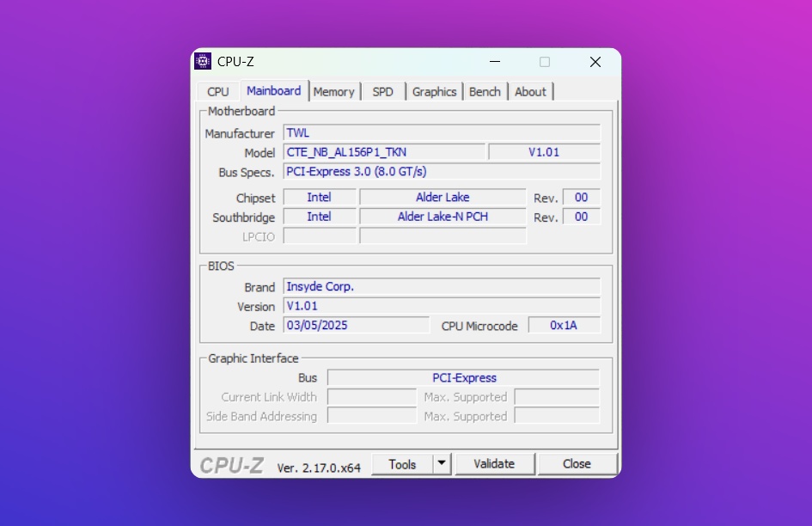This screenshot has height=526, width=812.
Task: Select the BIOS Date 03/05/2025 field
Action: pyautogui.click(x=356, y=326)
